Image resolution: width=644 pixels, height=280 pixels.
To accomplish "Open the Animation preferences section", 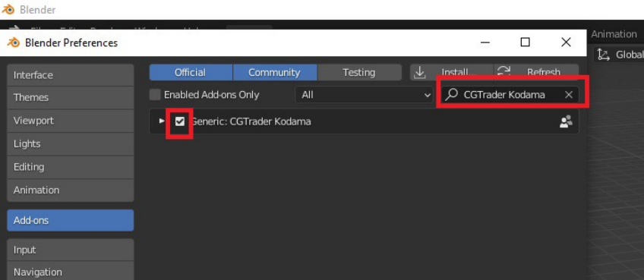I will click(x=70, y=190).
